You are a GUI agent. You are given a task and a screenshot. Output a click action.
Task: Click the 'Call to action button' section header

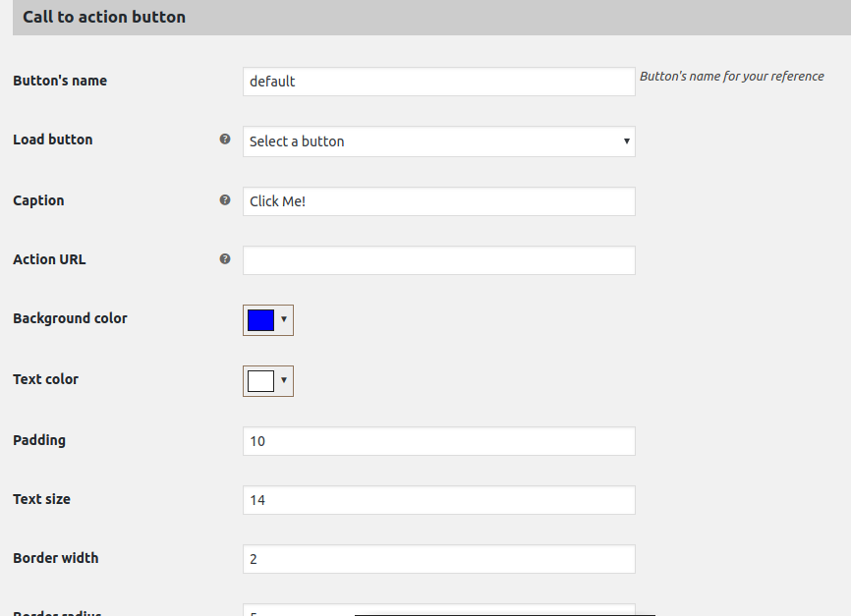coord(104,17)
